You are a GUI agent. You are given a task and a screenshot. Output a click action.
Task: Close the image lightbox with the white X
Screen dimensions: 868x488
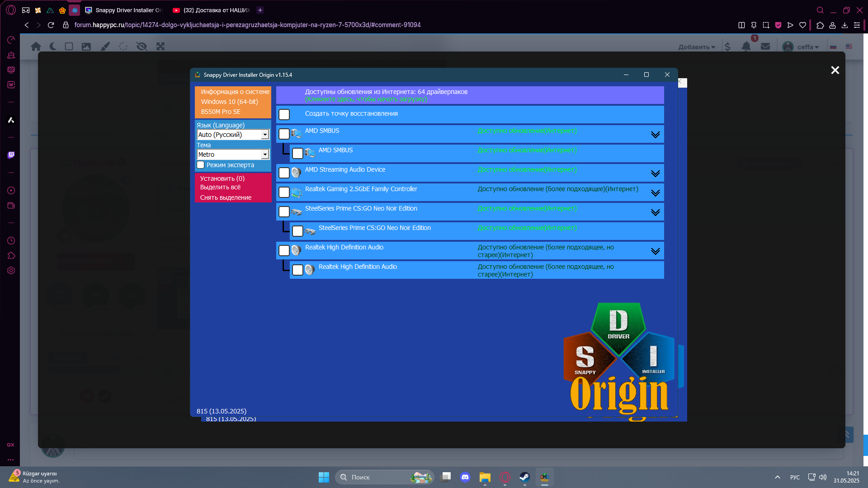pyautogui.click(x=835, y=70)
